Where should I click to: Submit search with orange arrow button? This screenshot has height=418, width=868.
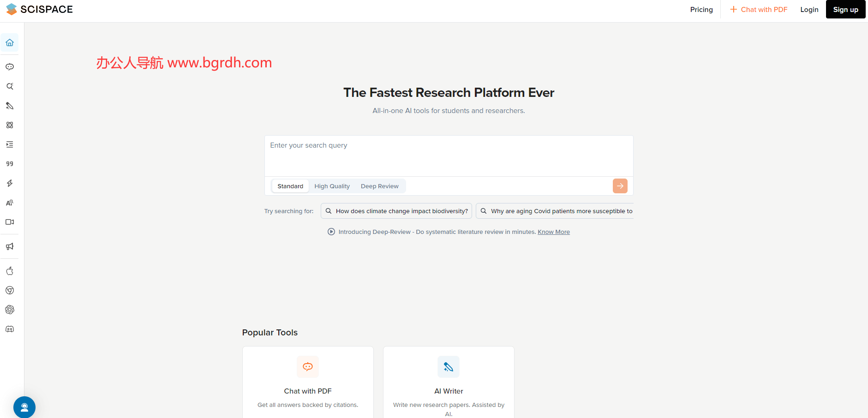(620, 186)
